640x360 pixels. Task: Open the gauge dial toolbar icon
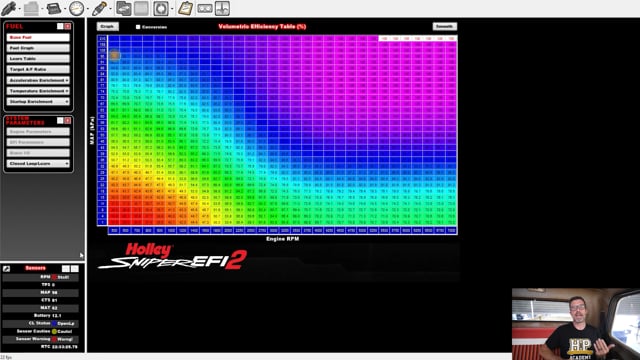[x=76, y=8]
